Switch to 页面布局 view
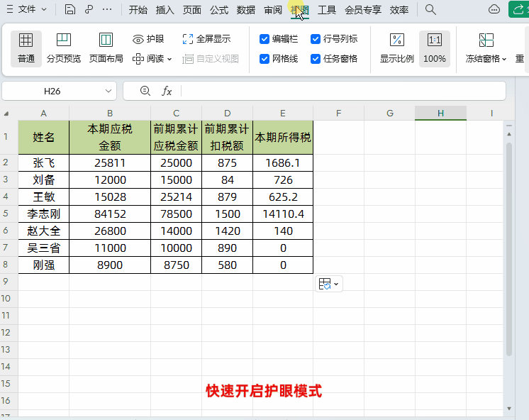 click(x=106, y=49)
